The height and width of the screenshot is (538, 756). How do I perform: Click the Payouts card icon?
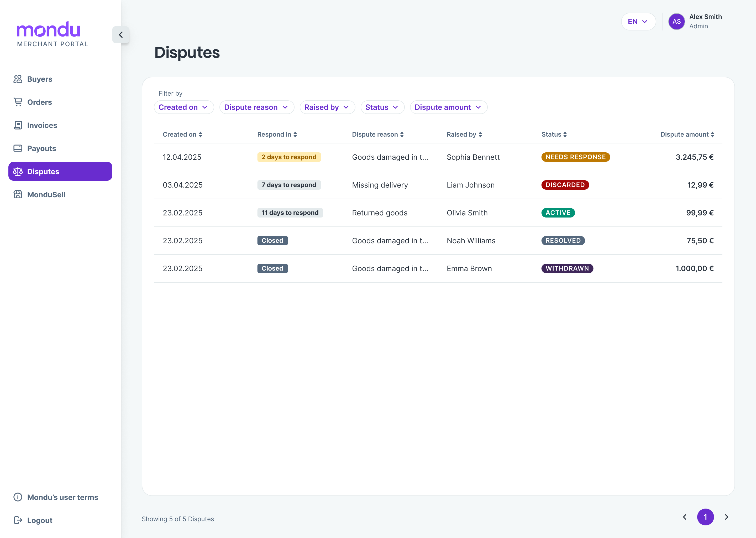[x=18, y=148]
